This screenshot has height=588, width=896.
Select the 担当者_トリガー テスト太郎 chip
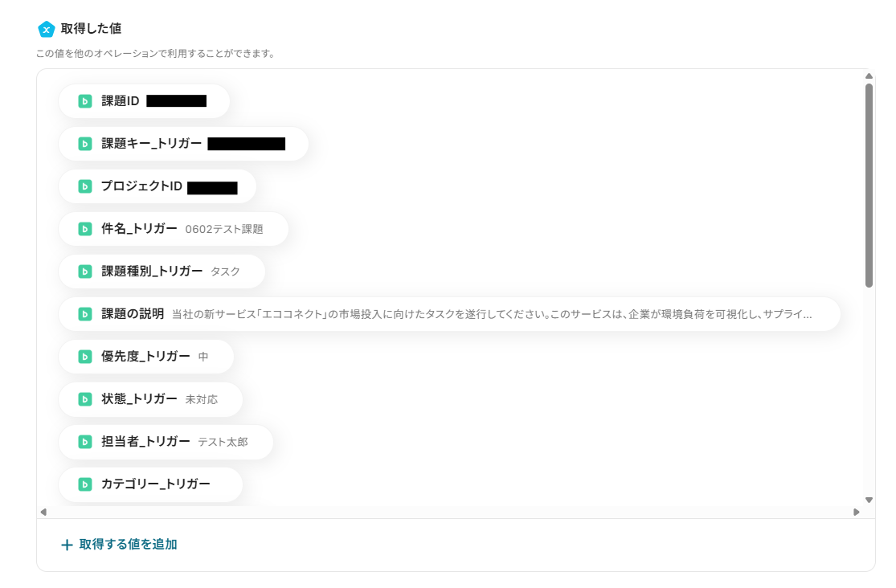(166, 442)
